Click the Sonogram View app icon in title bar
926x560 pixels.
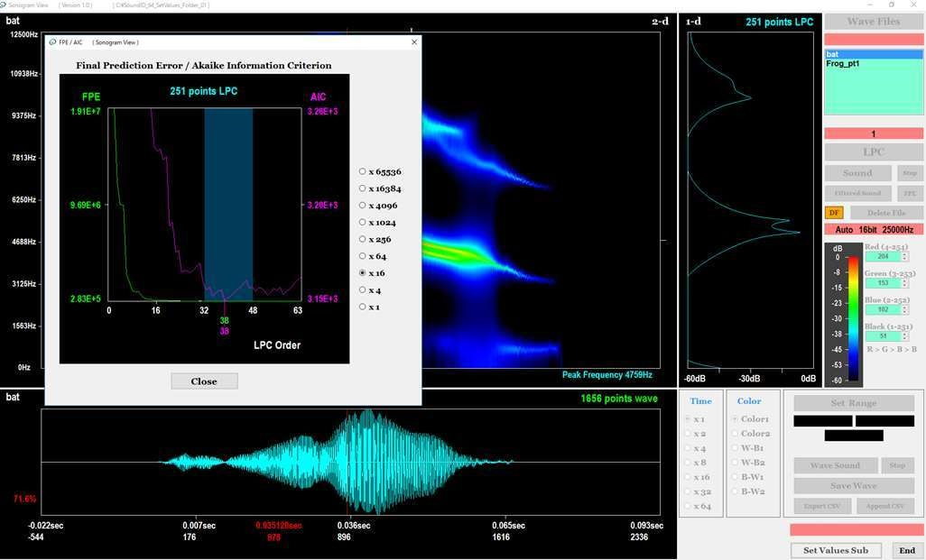pyautogui.click(x=6, y=5)
